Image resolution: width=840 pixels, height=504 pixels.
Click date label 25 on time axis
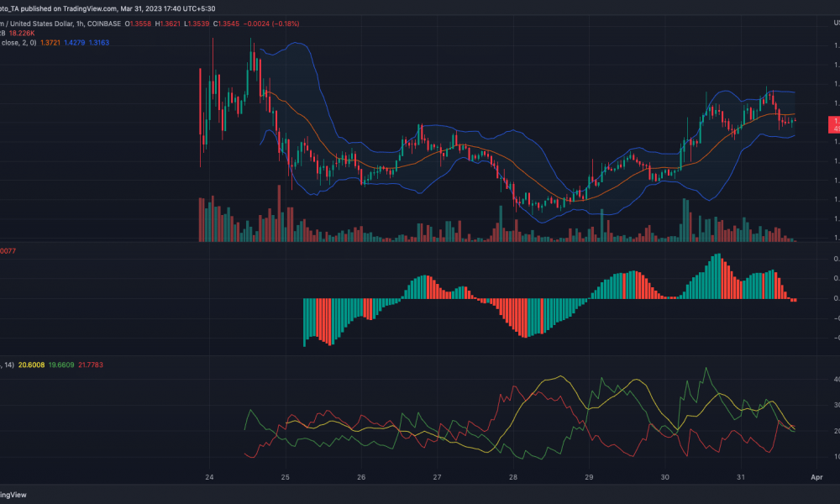click(x=285, y=476)
